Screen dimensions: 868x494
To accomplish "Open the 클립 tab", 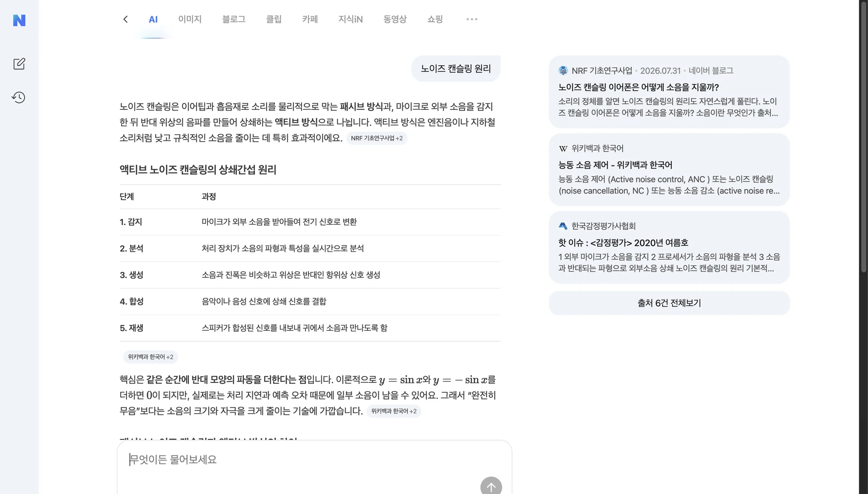I will [x=274, y=19].
